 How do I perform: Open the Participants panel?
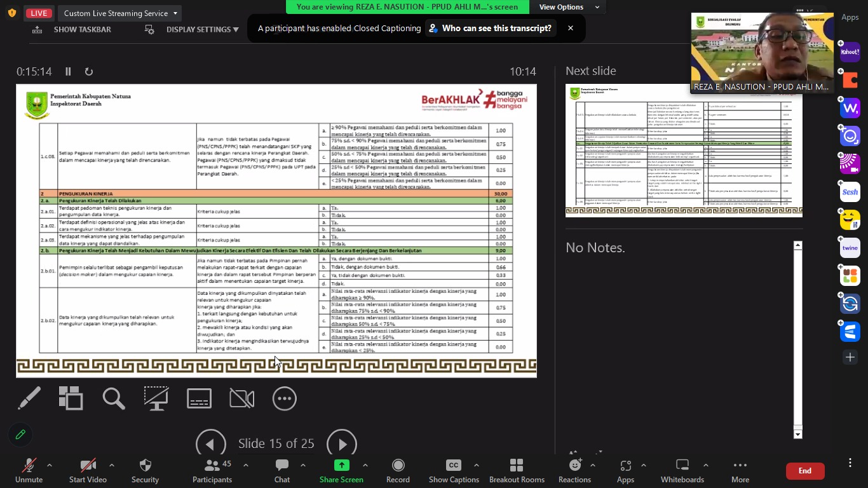click(212, 471)
